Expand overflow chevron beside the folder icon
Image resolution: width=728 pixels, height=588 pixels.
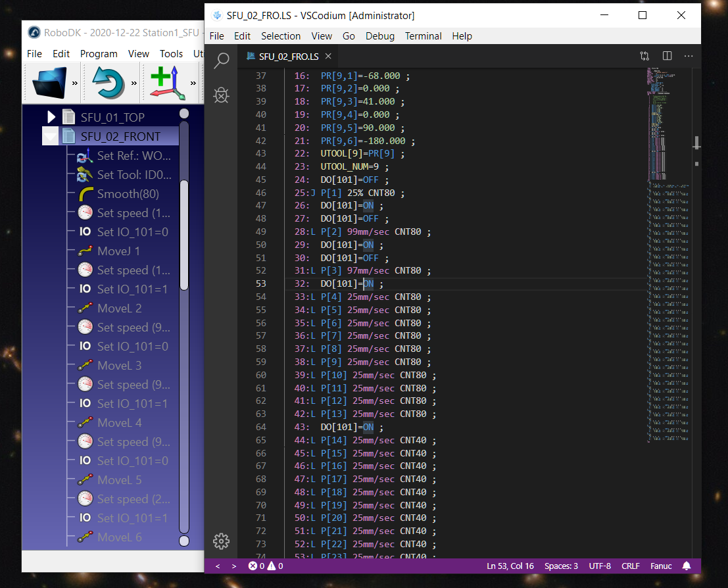point(75,83)
